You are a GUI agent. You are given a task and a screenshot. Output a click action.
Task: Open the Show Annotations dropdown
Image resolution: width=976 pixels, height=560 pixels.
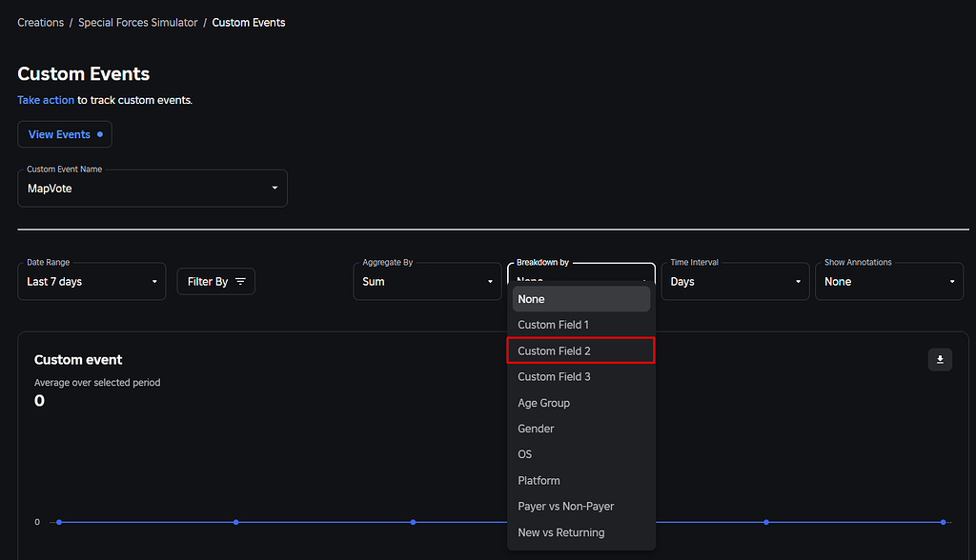coord(889,281)
